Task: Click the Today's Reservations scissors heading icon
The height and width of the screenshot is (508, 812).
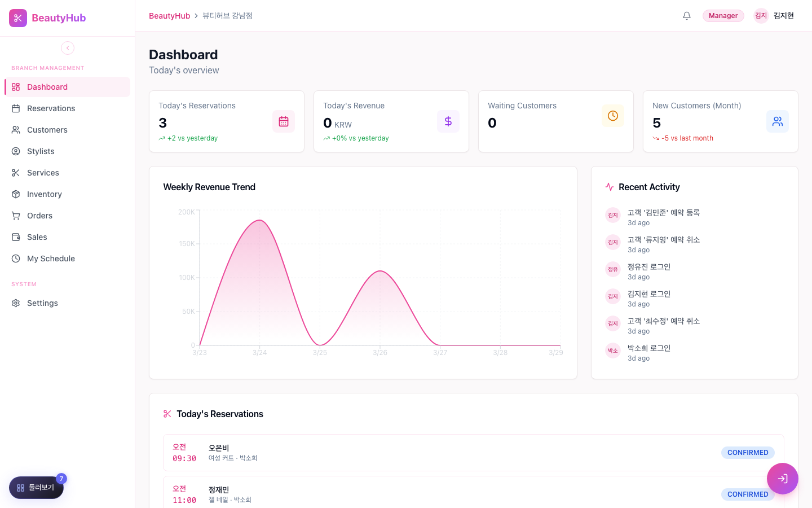Action: tap(167, 414)
